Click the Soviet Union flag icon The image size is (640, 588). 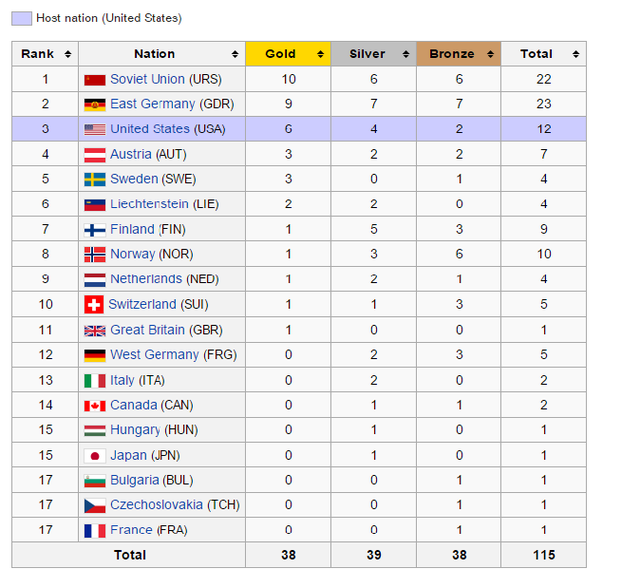click(94, 79)
